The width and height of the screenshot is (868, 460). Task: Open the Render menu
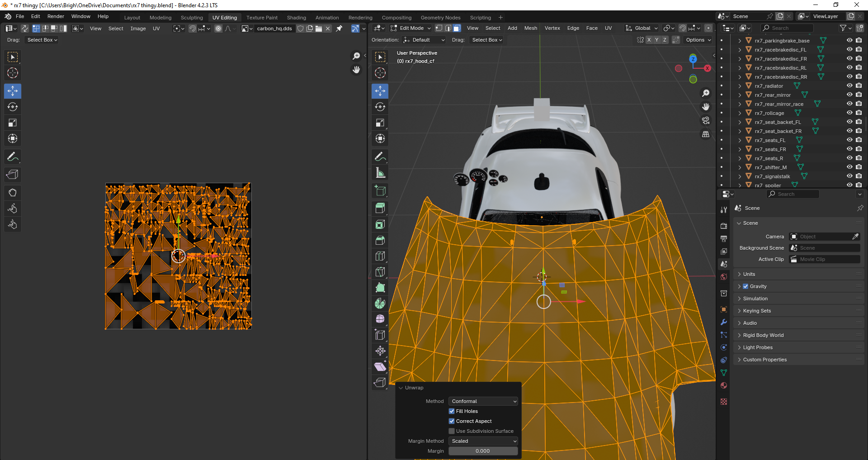tap(56, 16)
